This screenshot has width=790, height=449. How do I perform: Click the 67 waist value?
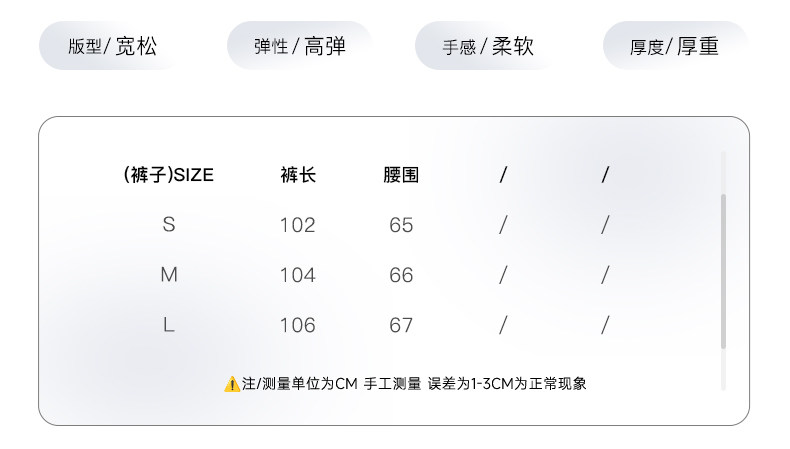click(401, 325)
